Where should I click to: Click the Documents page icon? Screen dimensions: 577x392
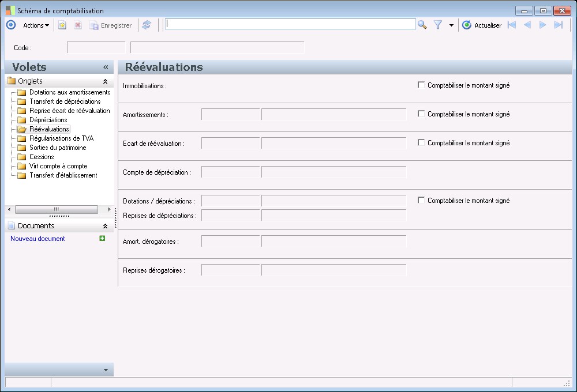click(x=12, y=226)
